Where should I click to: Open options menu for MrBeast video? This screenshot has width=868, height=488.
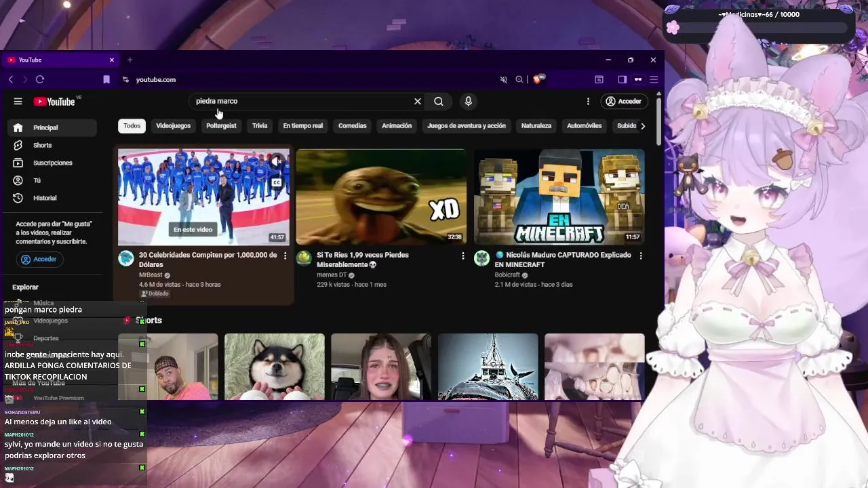(285, 256)
